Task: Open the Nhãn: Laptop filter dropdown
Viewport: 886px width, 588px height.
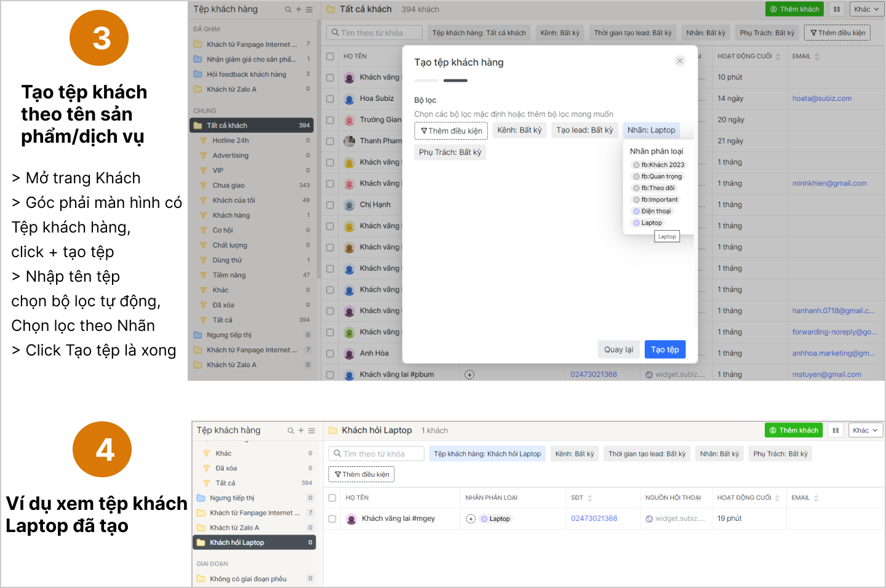Action: pyautogui.click(x=651, y=130)
